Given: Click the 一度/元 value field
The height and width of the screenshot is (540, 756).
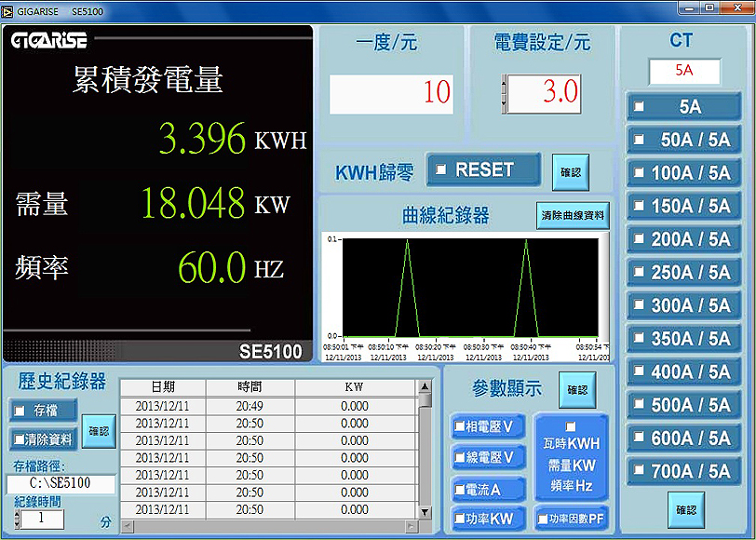Looking at the screenshot, I should (391, 93).
